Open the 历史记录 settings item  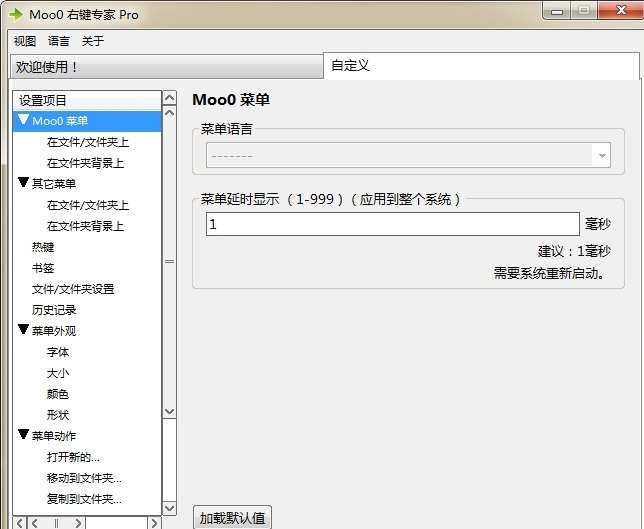click(54, 310)
